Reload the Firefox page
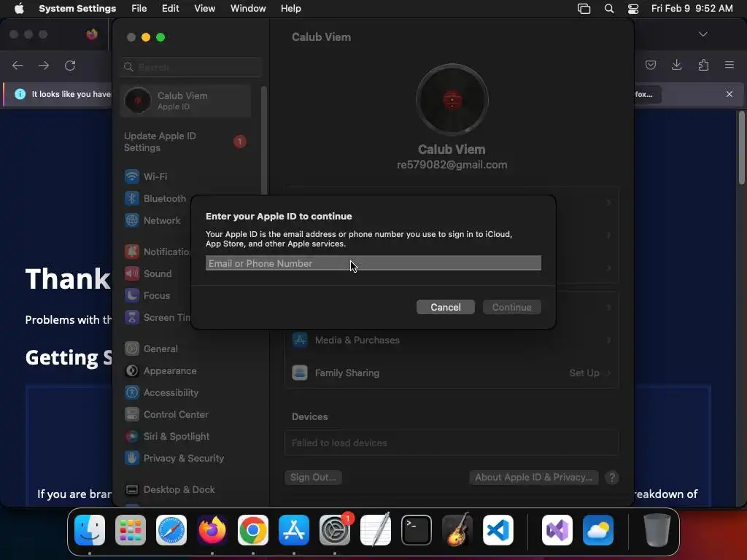Screen dimensions: 747x560 pyautogui.click(x=70, y=65)
